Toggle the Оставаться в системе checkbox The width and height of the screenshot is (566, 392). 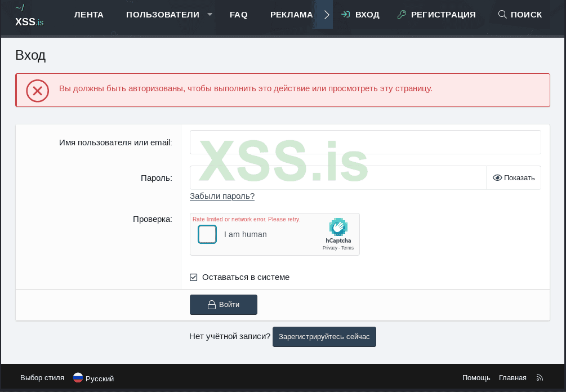[194, 277]
